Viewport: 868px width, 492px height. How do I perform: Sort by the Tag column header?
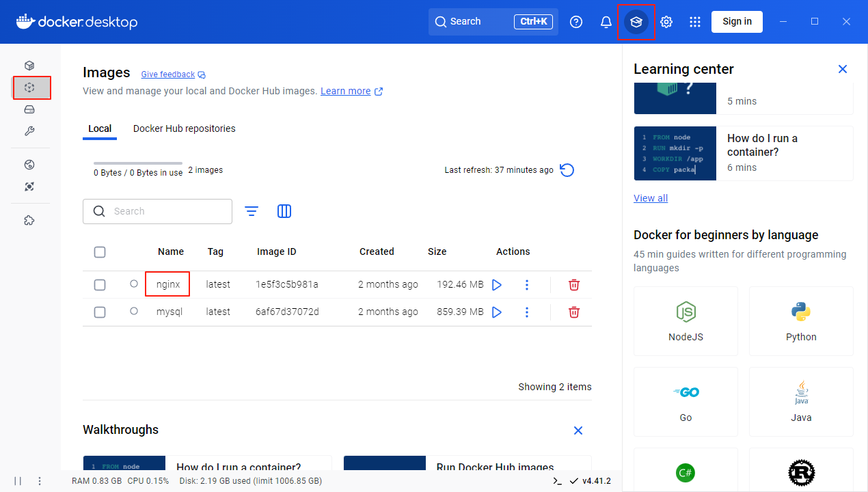[x=215, y=251]
